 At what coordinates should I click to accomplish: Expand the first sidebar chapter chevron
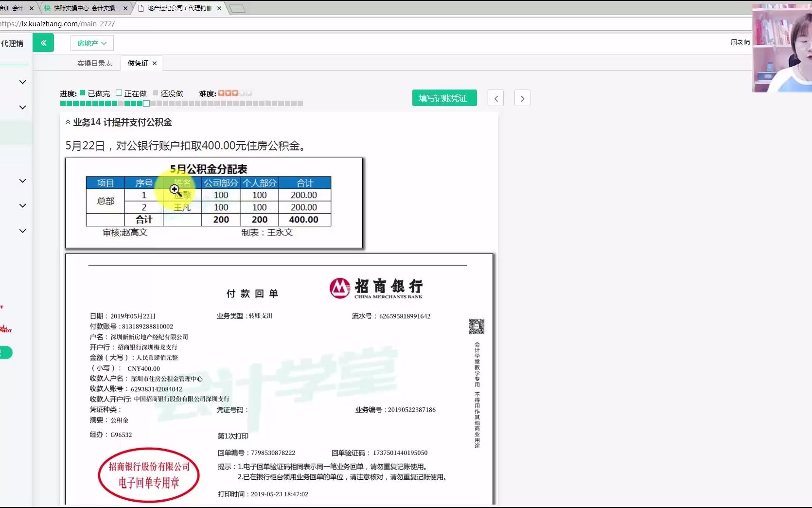[22, 82]
